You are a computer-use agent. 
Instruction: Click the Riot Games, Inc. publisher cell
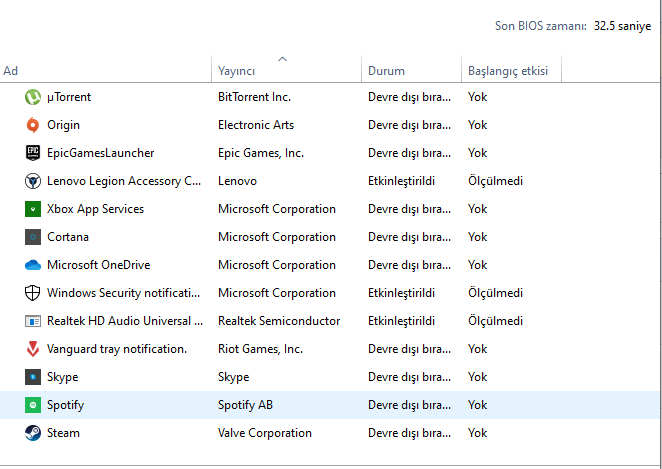tap(260, 349)
